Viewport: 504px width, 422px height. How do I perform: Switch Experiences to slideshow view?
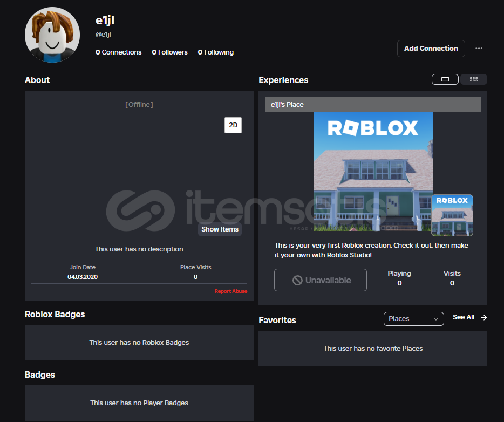(x=445, y=79)
